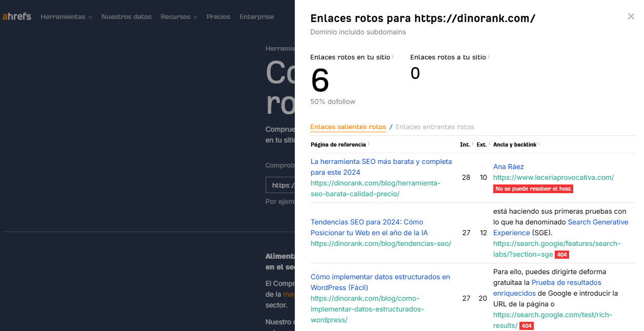Screen dimensions: 644x331
Task: Open 'Tendencias SEO para 2024' article link
Action: (x=369, y=227)
